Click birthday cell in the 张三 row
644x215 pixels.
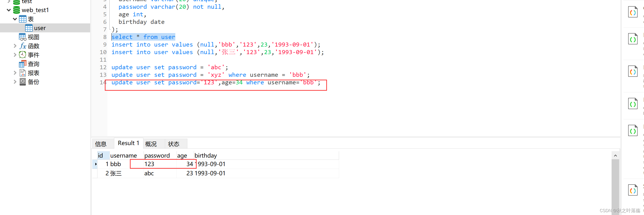[x=266, y=173]
